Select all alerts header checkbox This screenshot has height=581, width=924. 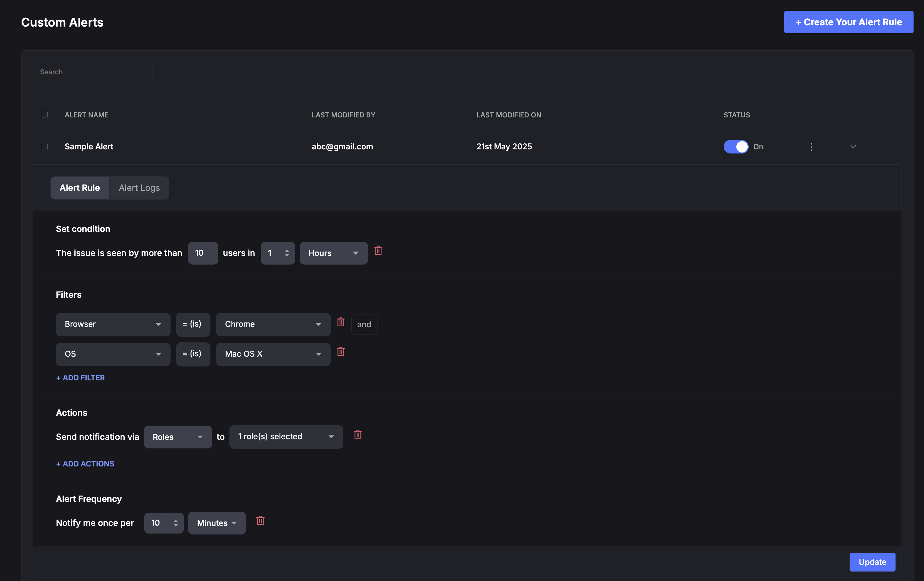[45, 115]
